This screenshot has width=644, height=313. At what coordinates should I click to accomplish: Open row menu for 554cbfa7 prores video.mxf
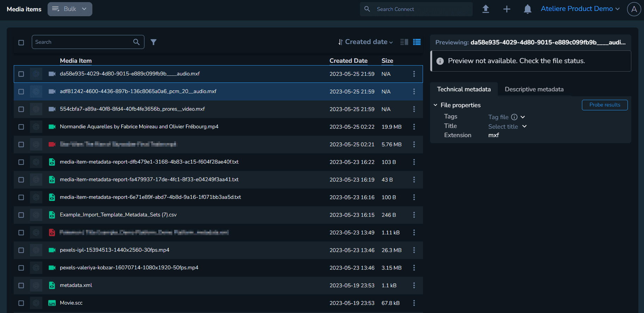[x=414, y=109]
